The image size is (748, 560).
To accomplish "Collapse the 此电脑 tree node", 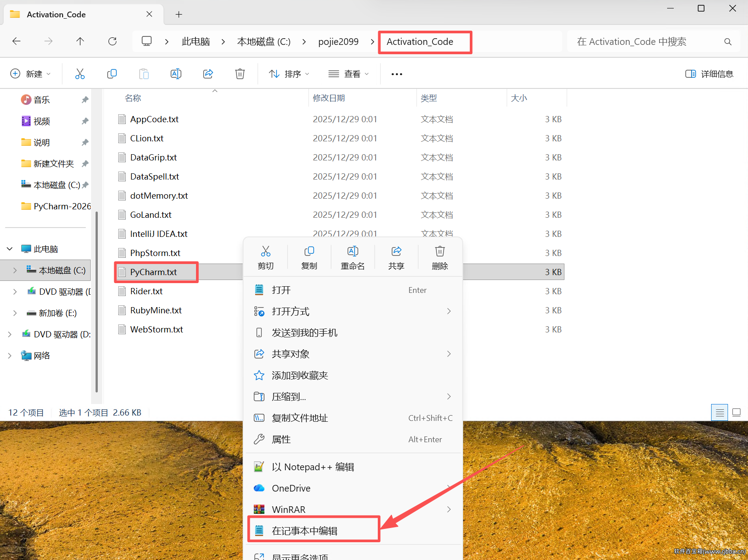I will tap(9, 249).
